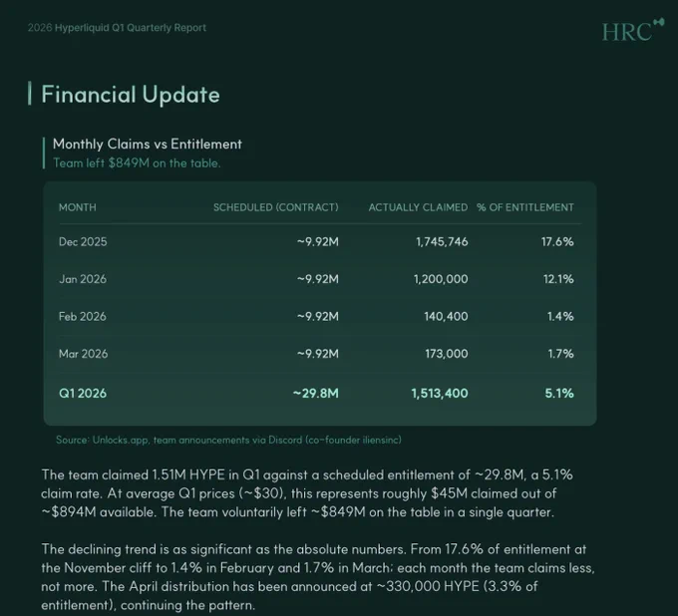The height and width of the screenshot is (616, 678).
Task: Click the paragraph starting 'The team claimed 1.51M'
Action: 307,493
